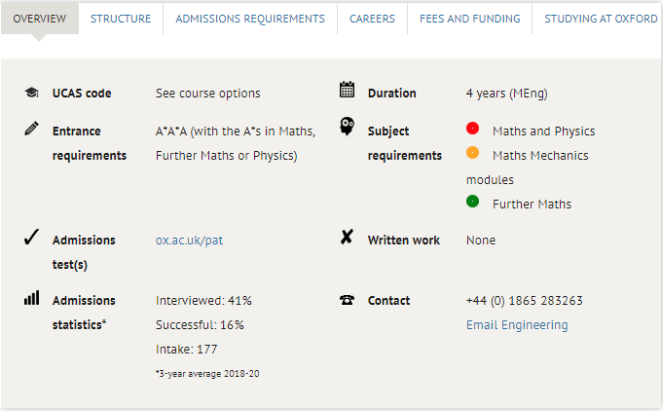This screenshot has width=663, height=411.
Task: Click the pencil icon beside Entrance requirements
Action: click(32, 129)
